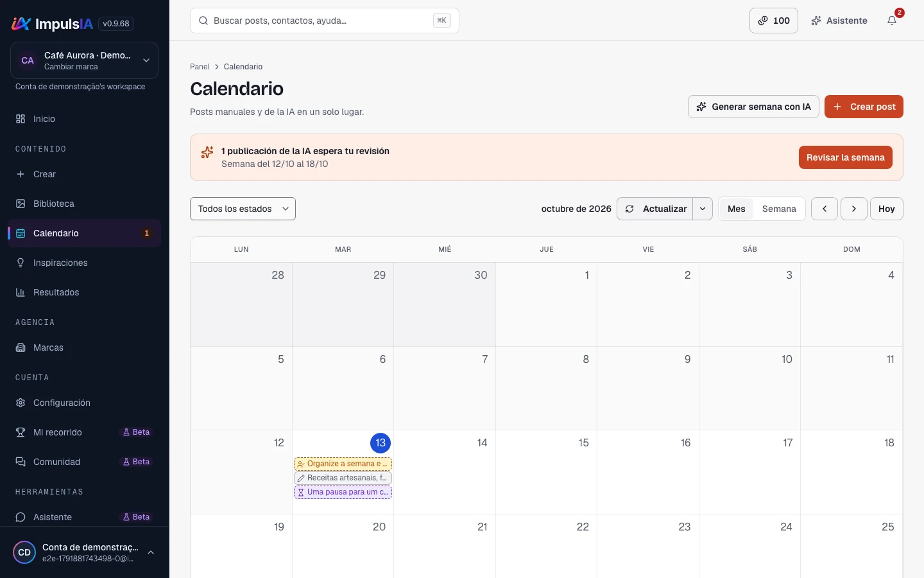Open the 'Organize a semana e...' post
The width and height of the screenshot is (924, 578).
pyautogui.click(x=343, y=464)
